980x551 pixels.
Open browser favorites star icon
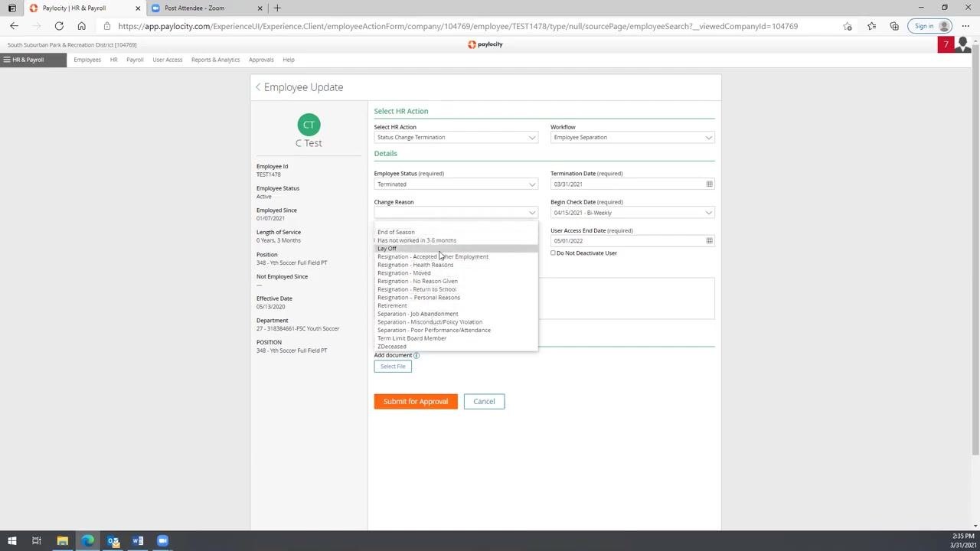point(871,26)
